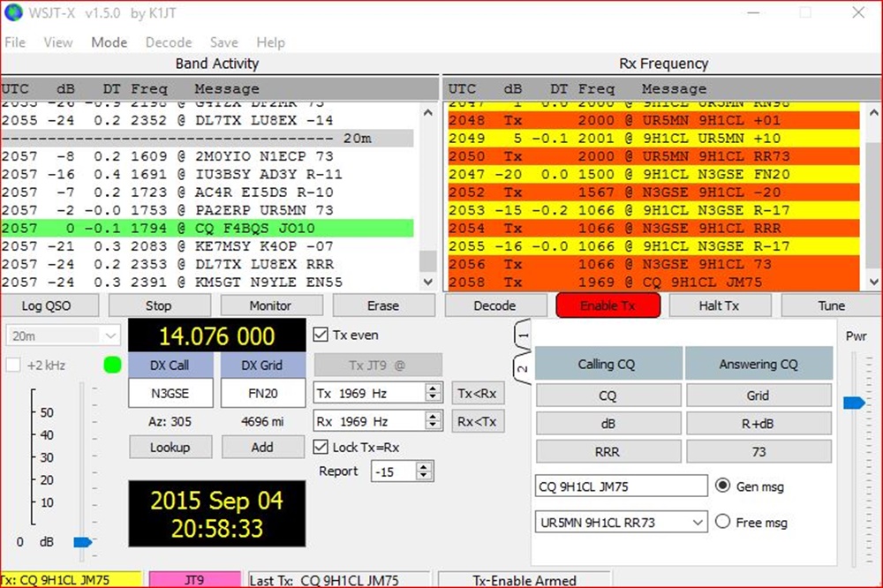Decrease the Rx frequency spinner arrow

433,426
